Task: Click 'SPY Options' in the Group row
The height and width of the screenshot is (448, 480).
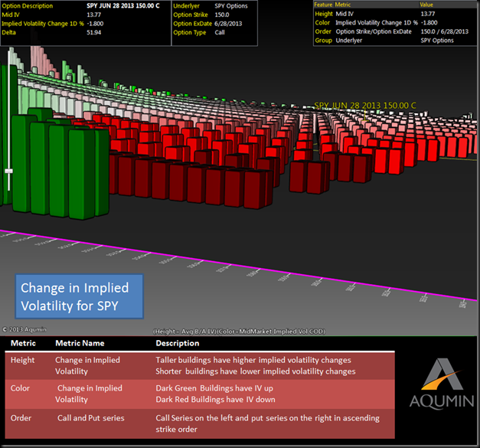Action: 437,41
